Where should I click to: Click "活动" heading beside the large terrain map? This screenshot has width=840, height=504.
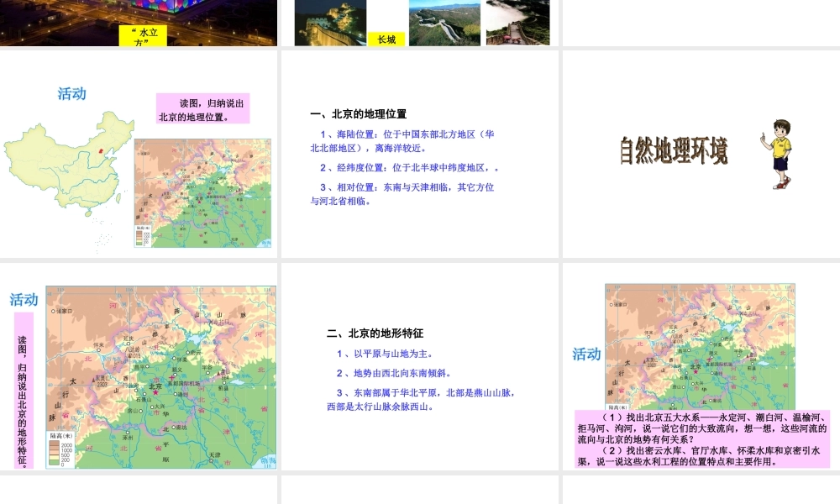click(24, 299)
